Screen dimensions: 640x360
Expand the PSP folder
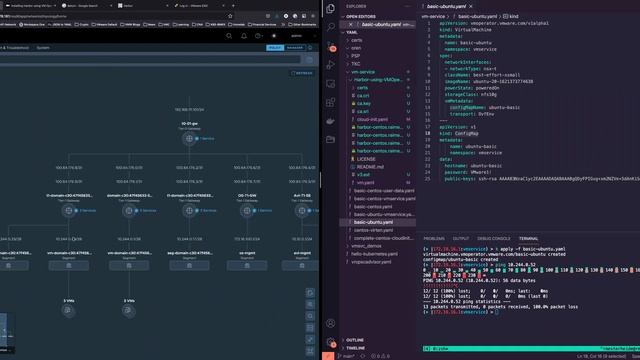[356, 56]
